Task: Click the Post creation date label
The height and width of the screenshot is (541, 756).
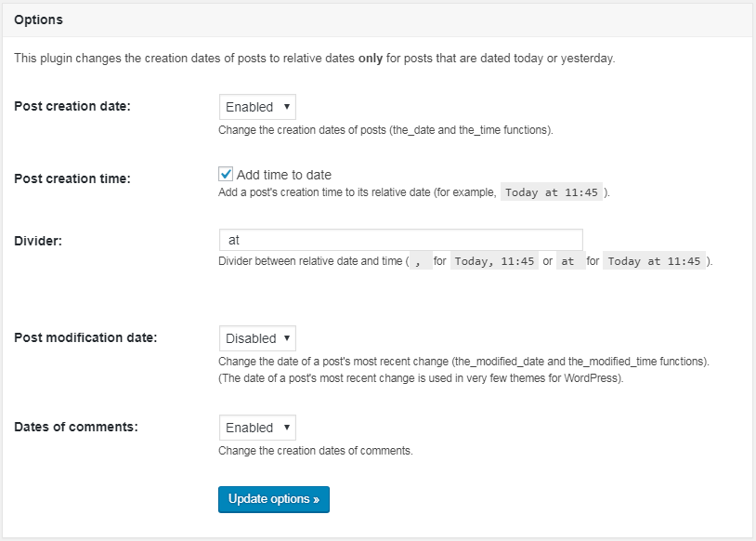Action: tap(72, 106)
